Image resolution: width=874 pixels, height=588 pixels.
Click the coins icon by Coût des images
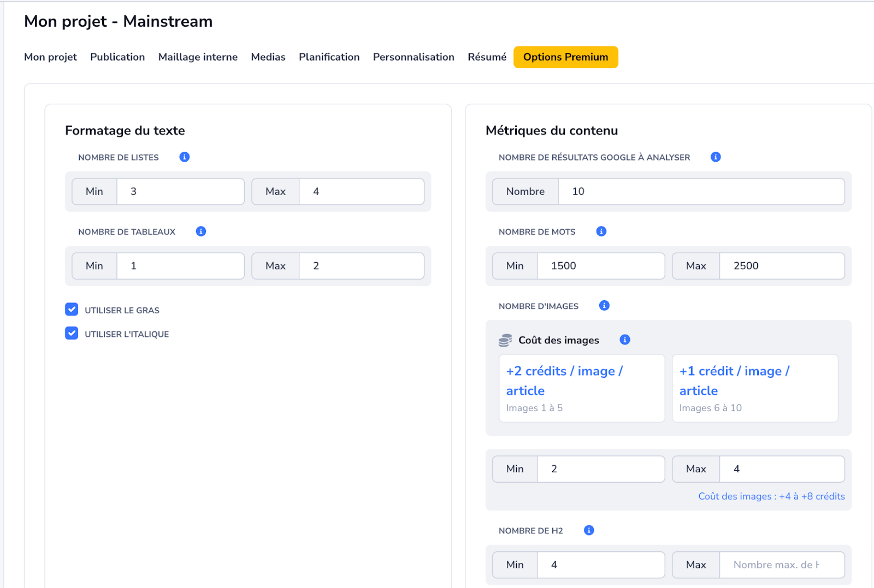point(505,340)
